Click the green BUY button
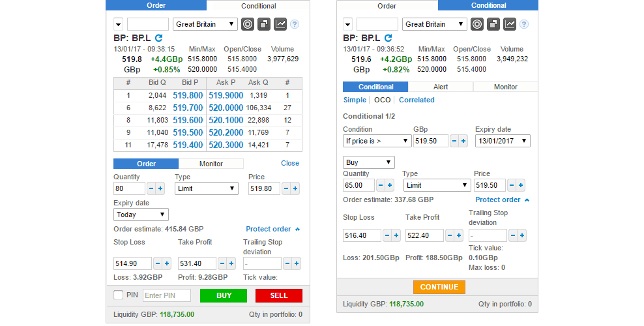The width and height of the screenshot is (644, 326). coord(224,295)
